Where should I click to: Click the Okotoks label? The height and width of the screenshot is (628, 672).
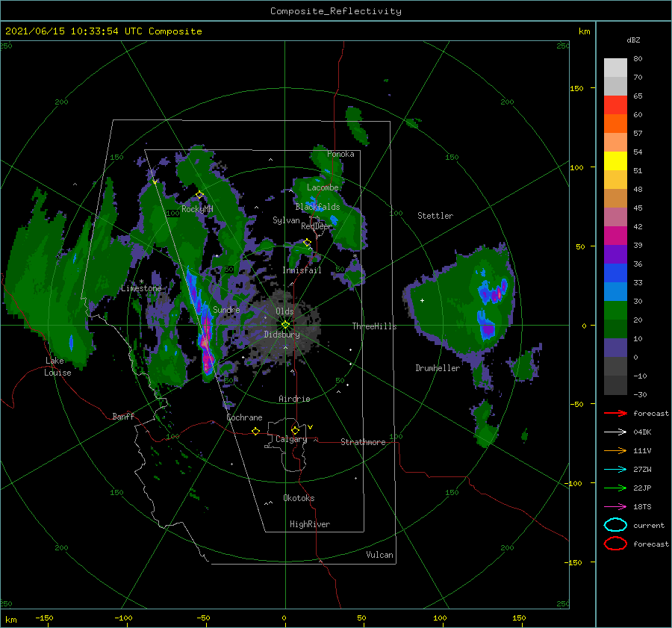coord(299,498)
